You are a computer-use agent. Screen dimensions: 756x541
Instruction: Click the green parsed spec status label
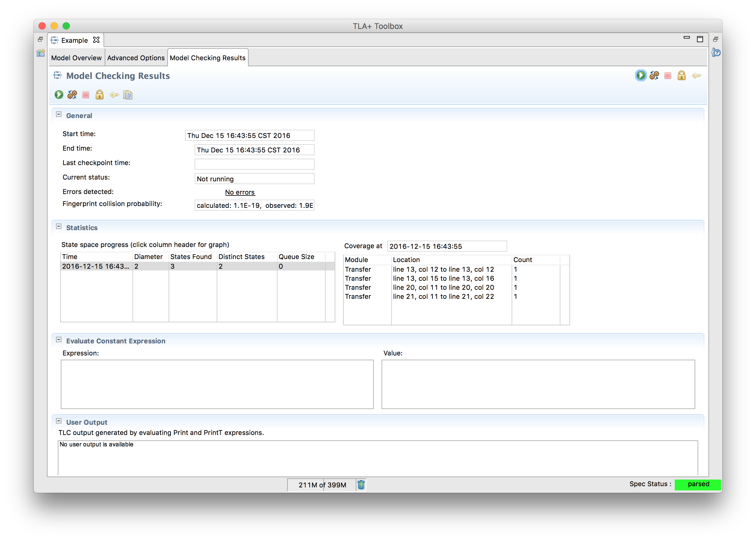pyautogui.click(x=698, y=484)
